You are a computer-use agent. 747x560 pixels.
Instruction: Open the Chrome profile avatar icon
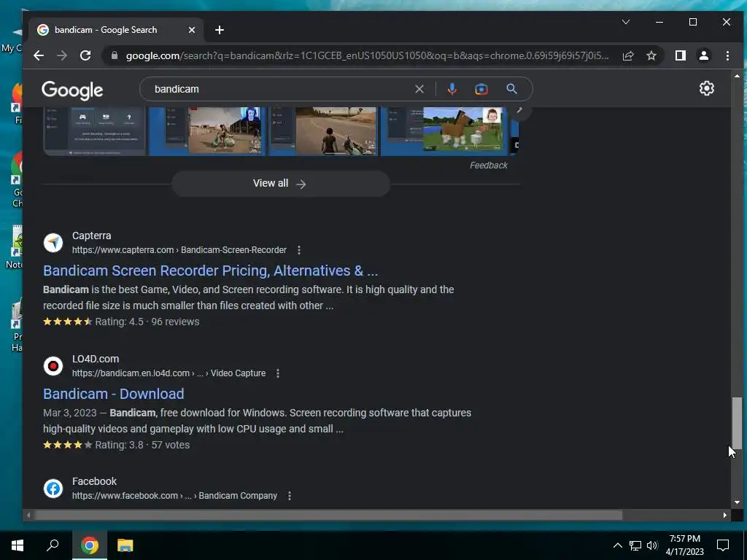(704, 55)
